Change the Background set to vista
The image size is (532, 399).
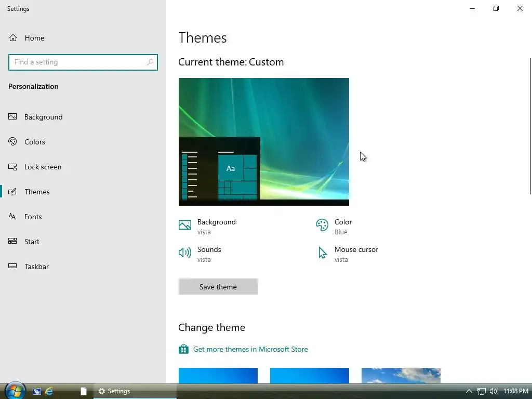pos(207,227)
